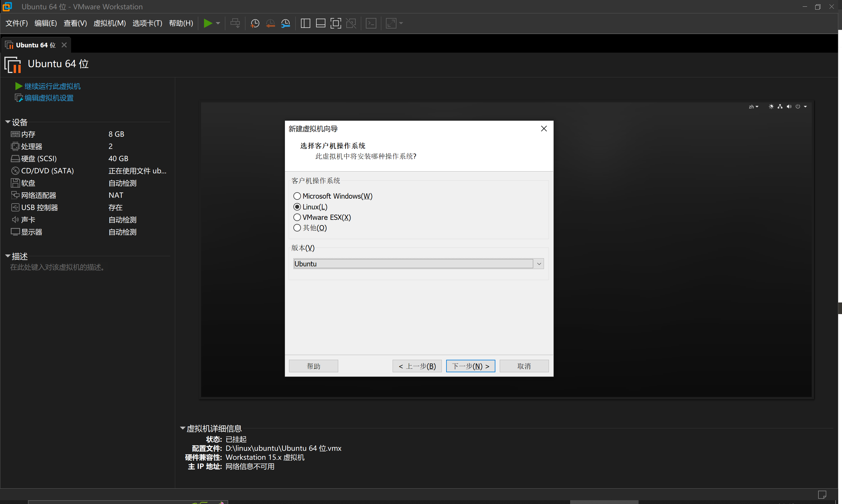Click the stretch guest display toolbar icon

391,23
